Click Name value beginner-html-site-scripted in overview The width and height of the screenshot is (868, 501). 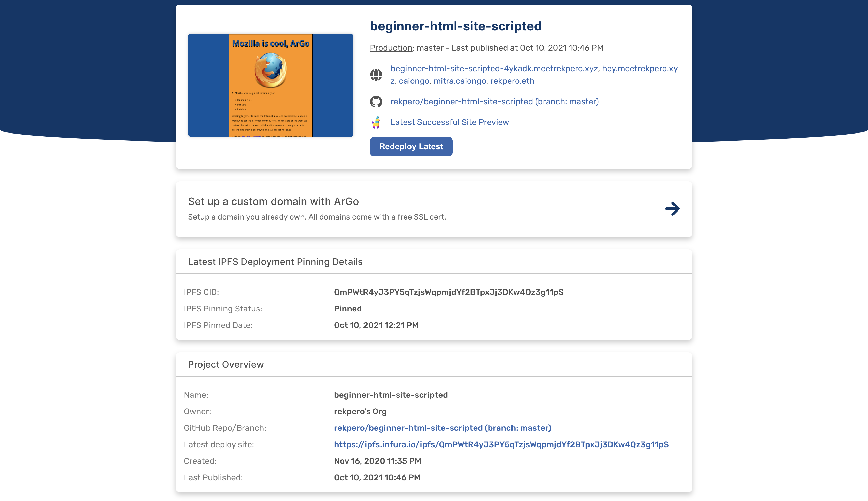(x=391, y=395)
